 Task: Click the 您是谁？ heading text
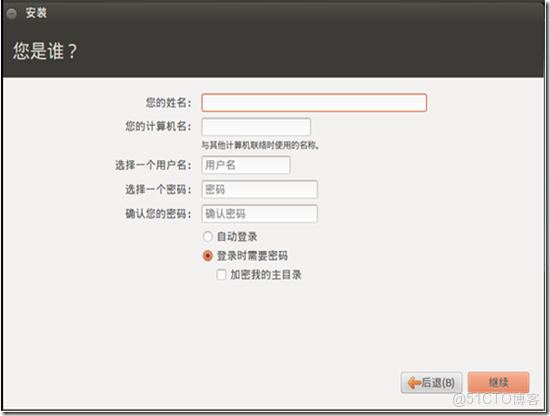(x=45, y=51)
